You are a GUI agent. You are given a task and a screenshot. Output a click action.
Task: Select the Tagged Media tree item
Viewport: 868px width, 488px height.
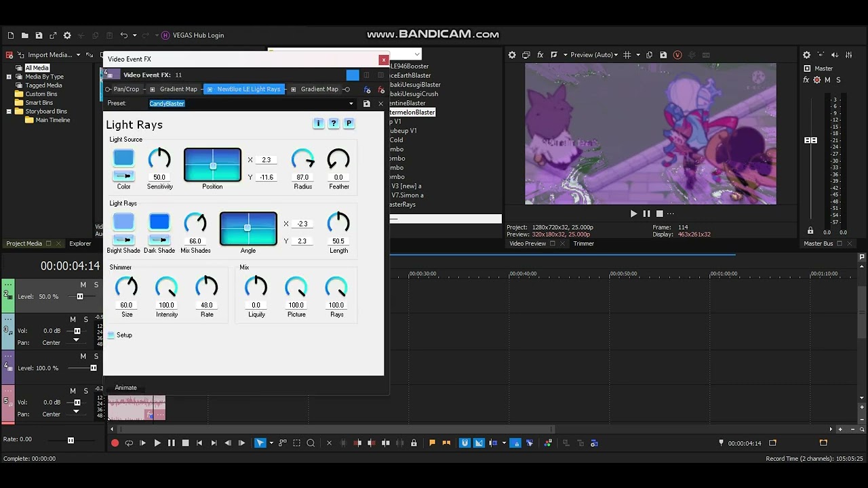(43, 85)
